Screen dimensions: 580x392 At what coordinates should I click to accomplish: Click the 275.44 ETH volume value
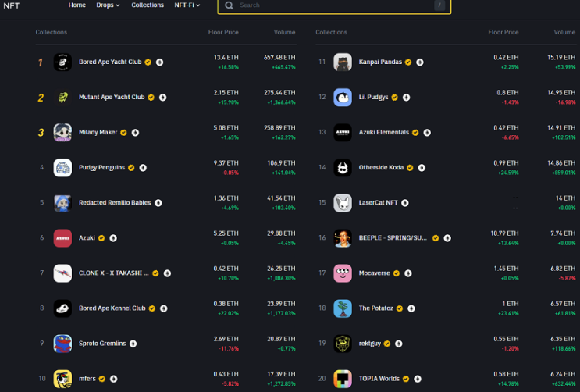tap(279, 93)
